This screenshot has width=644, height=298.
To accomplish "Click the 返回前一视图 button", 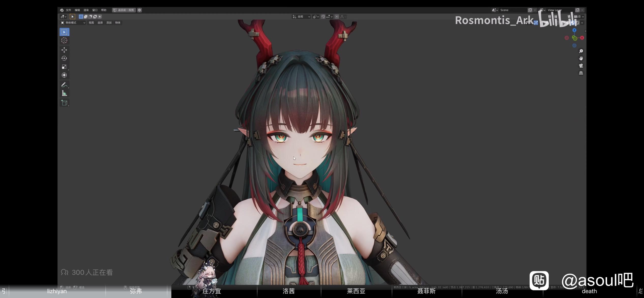I will pyautogui.click(x=124, y=10).
